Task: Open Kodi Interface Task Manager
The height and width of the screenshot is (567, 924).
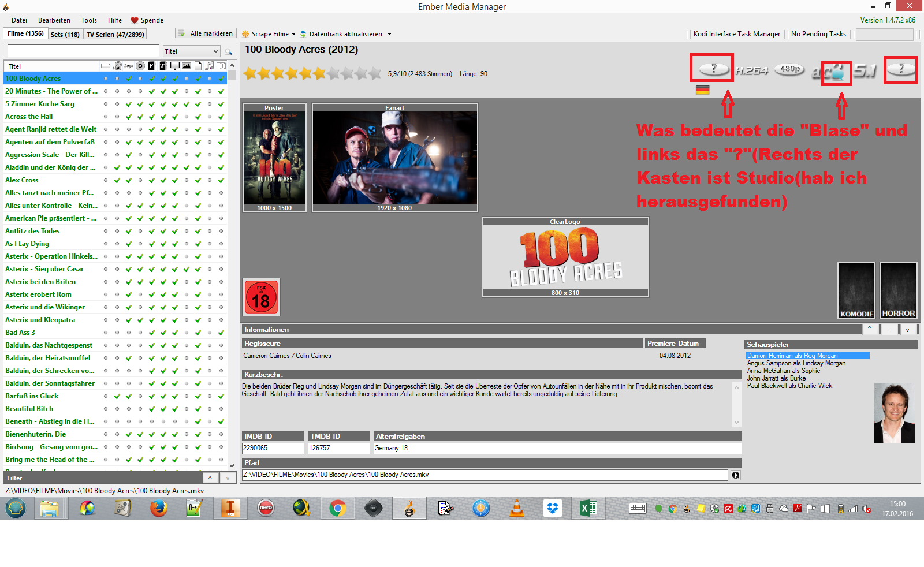Action: click(737, 34)
